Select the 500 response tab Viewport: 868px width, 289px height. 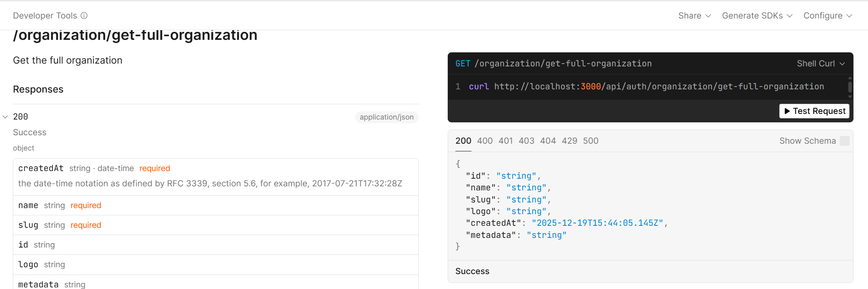(x=590, y=141)
